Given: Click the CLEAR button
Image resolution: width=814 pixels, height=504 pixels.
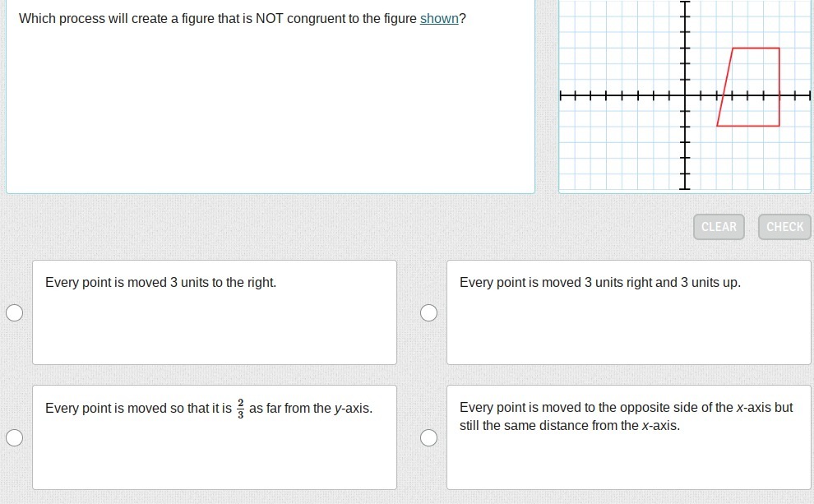Looking at the screenshot, I should (719, 227).
